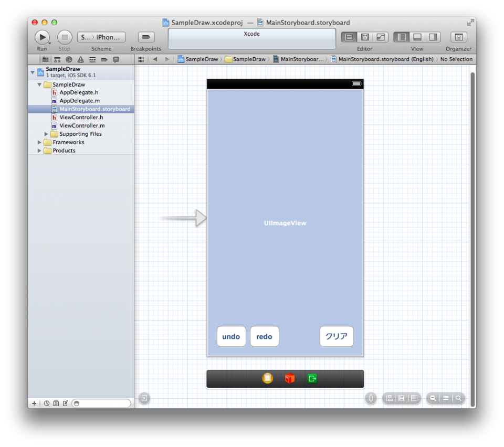Image resolution: width=504 pixels, height=447 pixels.
Task: Click the First Responder red cube icon
Action: point(290,378)
